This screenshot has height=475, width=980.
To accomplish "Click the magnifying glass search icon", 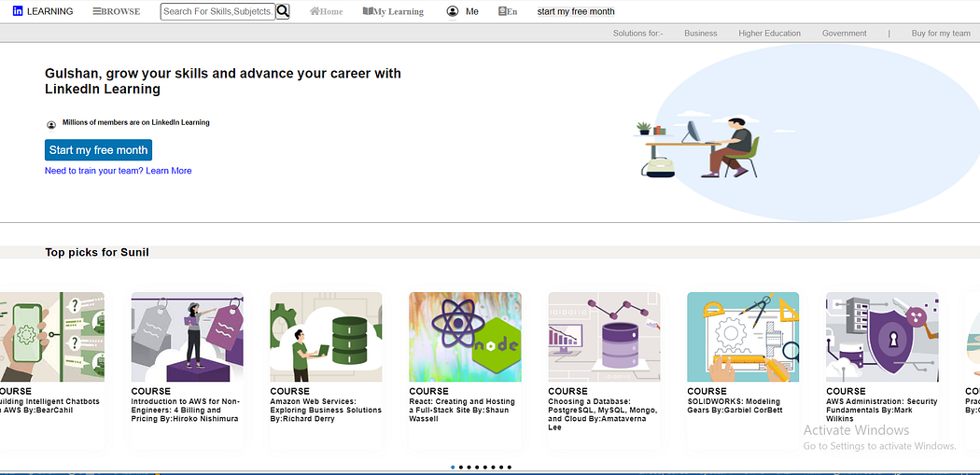I will 283,11.
